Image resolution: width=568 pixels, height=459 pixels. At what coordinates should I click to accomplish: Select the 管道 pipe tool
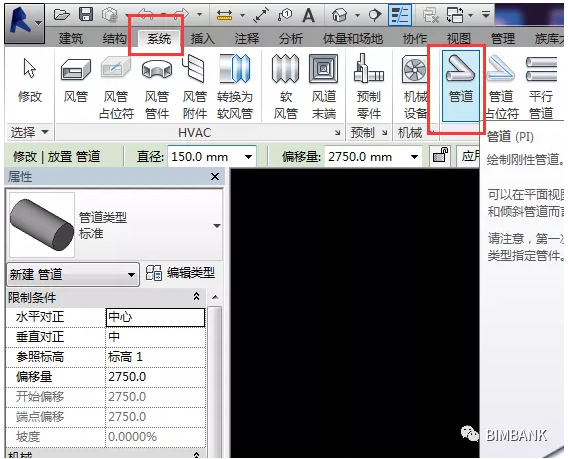[x=461, y=86]
